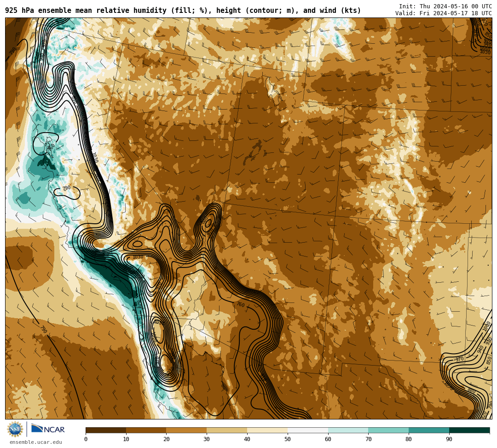497x448 pixels.
Task: Click the colorbar tick label '50'
Action: pyautogui.click(x=288, y=439)
